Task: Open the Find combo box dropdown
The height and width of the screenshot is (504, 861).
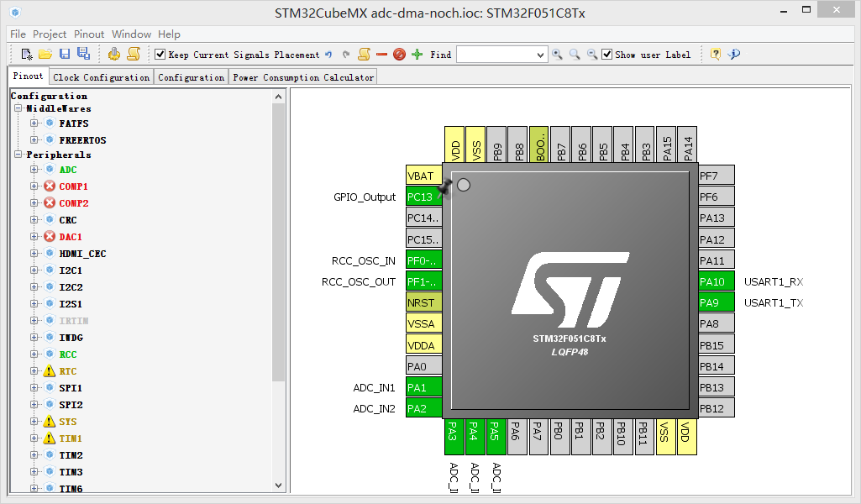Action: (540, 55)
